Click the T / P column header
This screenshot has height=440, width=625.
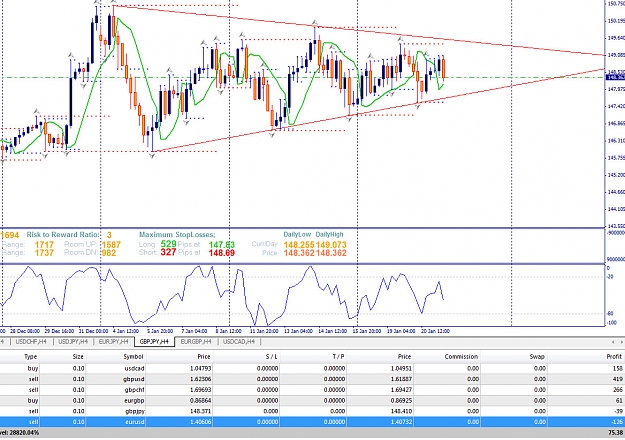pos(338,356)
